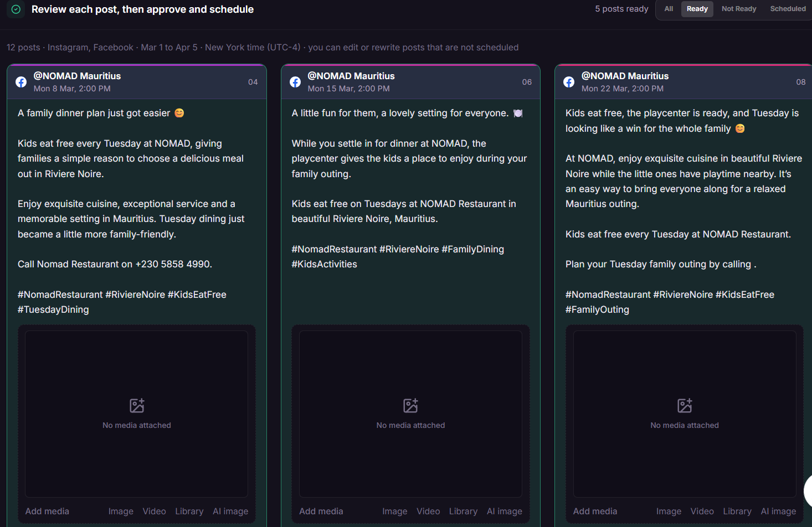
Task: Click the text 'A little fun for them, a lovely setting'
Action: point(370,113)
